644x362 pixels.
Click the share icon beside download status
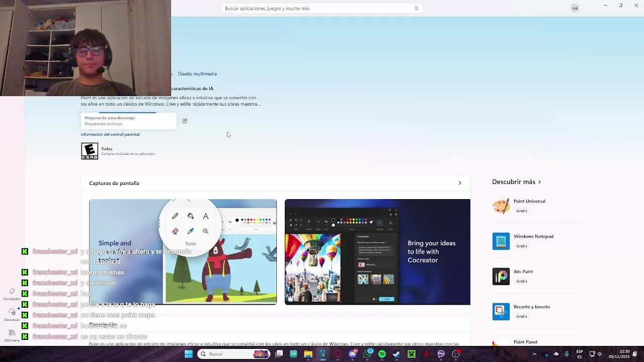(x=185, y=121)
